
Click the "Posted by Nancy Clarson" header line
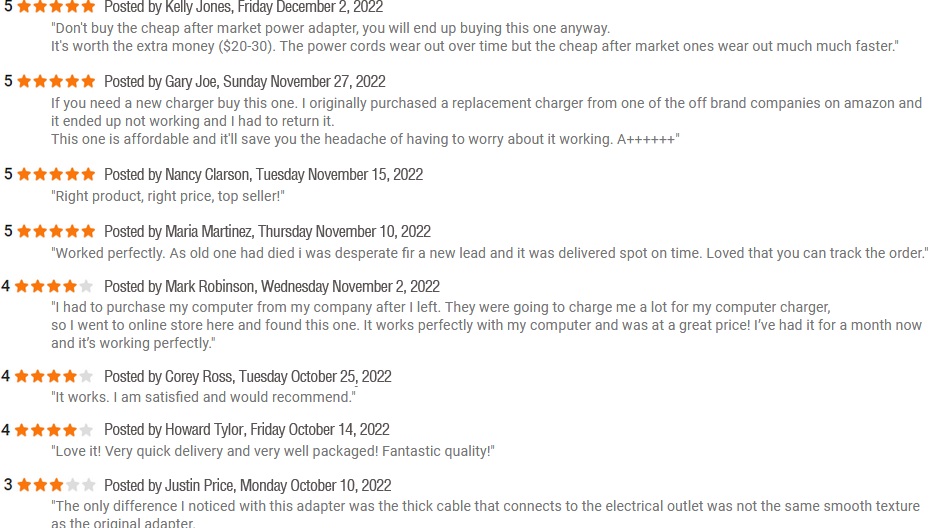tap(263, 174)
